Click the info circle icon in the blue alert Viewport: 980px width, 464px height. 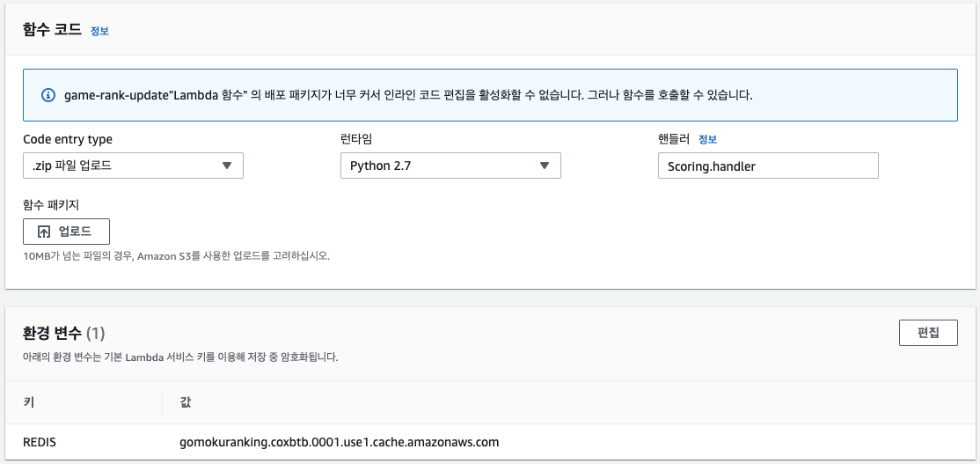point(48,95)
